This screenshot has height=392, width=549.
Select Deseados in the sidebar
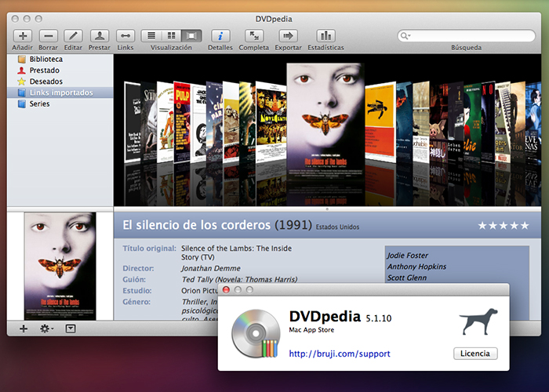(x=60, y=82)
